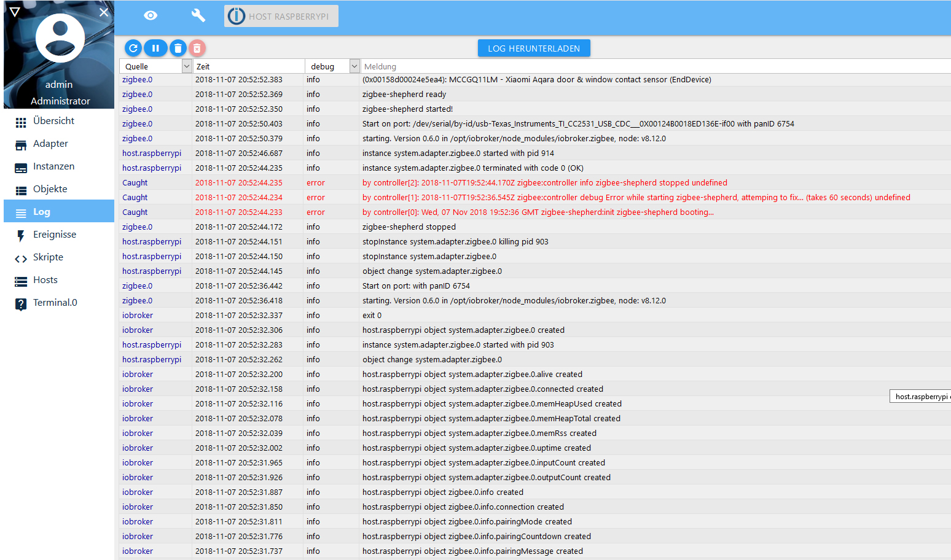This screenshot has width=951, height=560.
Task: Click timestamp 2018-11-07 20:52:52.383
Action: point(239,79)
